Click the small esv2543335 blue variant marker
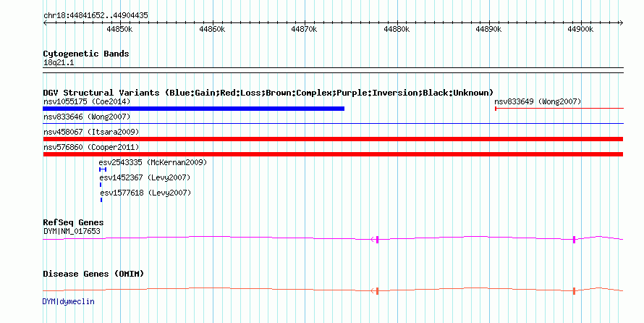Viewport: 644px width, 323px height. 103,169
